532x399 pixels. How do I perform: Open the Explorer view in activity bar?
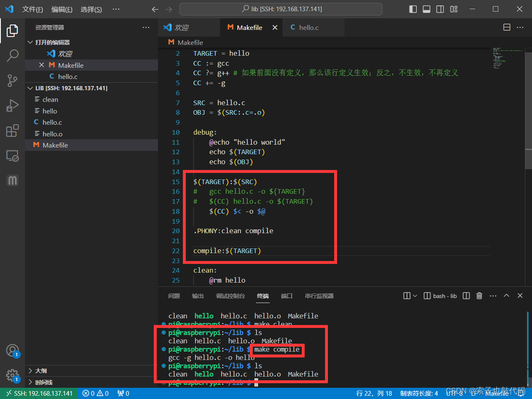click(12, 30)
